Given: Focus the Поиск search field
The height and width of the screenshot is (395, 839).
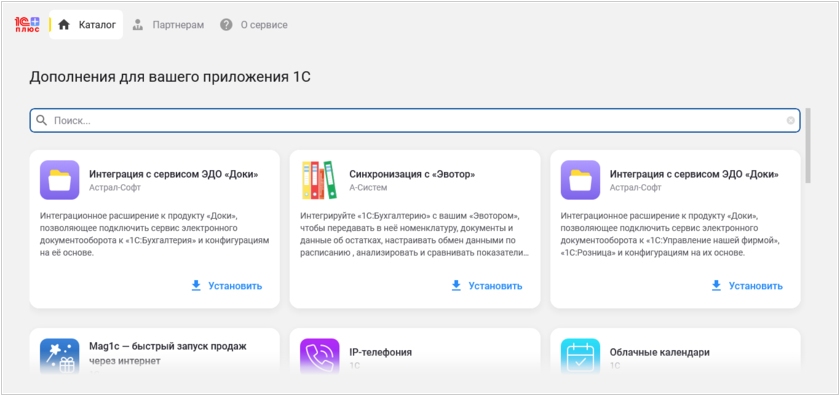Looking at the screenshot, I should [415, 120].
